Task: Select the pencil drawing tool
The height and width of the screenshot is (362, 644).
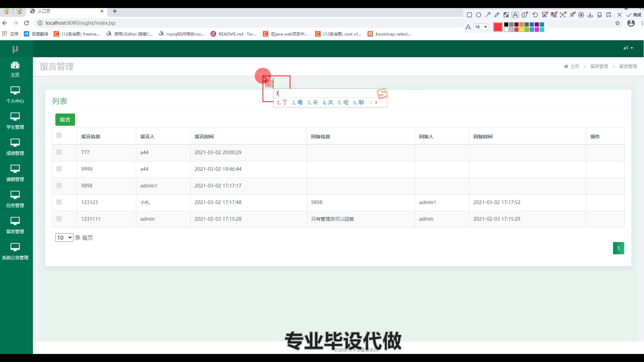Action: 497,15
